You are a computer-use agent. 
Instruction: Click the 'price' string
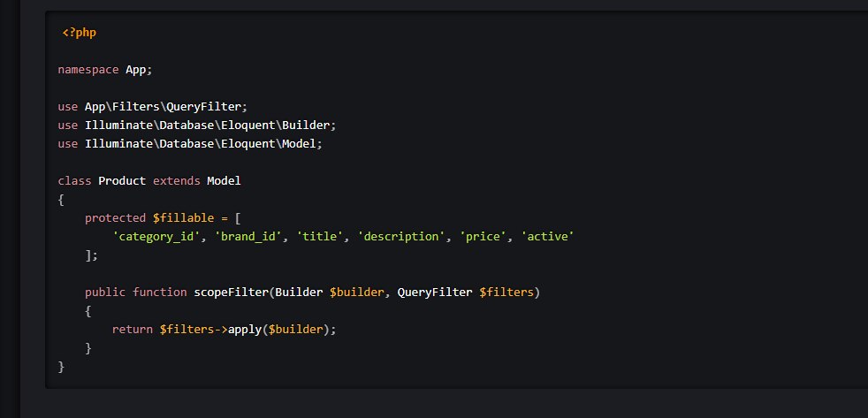[483, 237]
